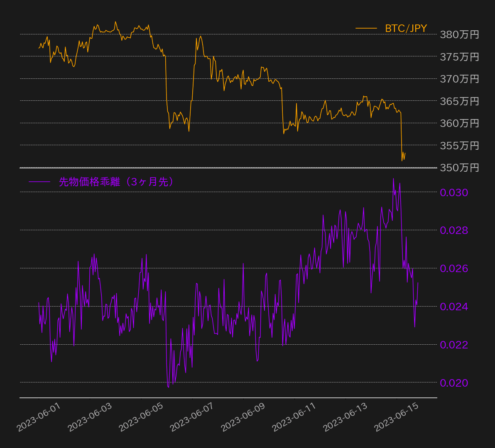The image size is (495, 448).
Task: Select the 0.020 axis label
Action: 454,383
